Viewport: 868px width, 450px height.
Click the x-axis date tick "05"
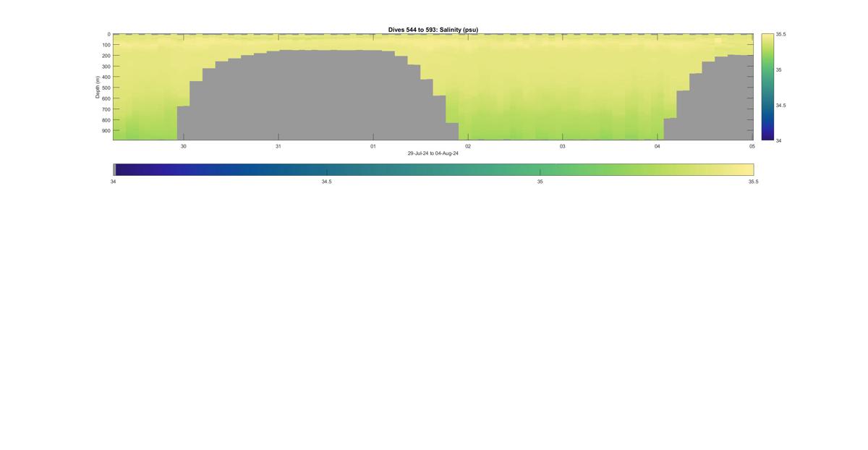(x=752, y=146)
